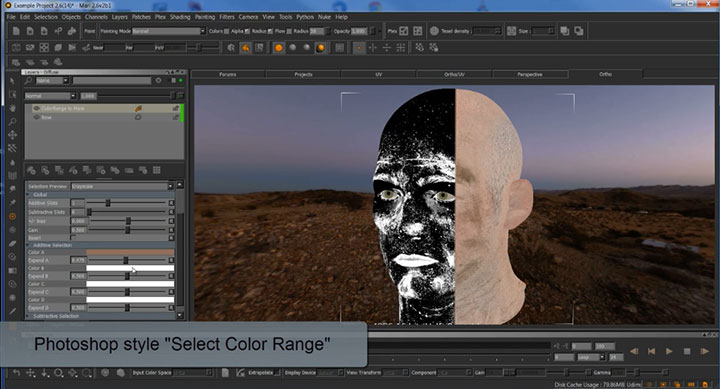720x389 pixels.
Task: Toggle the Invert checkbox in Global section
Action: pyautogui.click(x=73, y=237)
